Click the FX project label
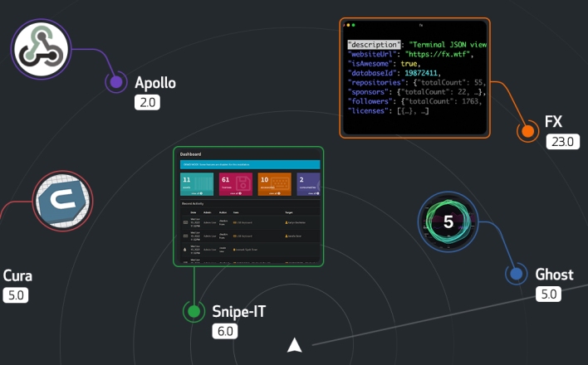This screenshot has width=588, height=365. tap(553, 122)
